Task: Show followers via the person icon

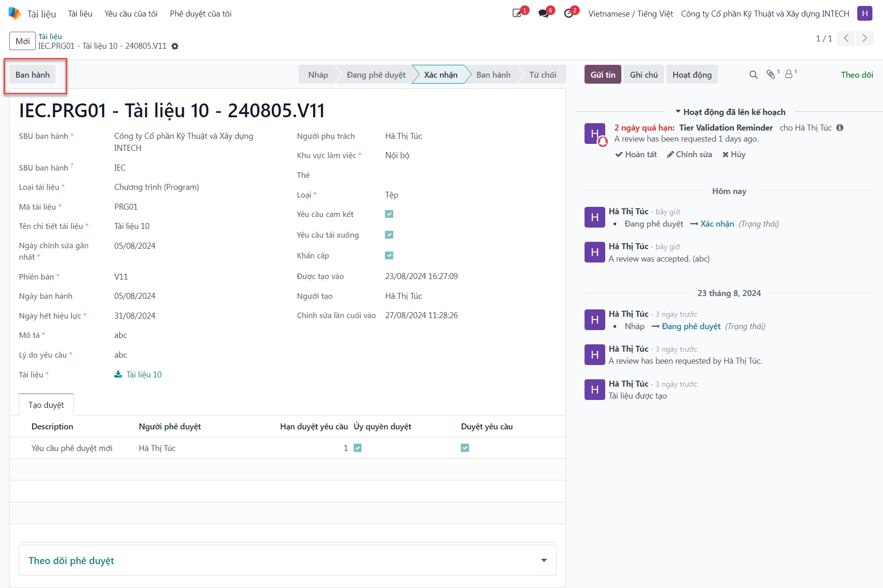Action: 789,74
